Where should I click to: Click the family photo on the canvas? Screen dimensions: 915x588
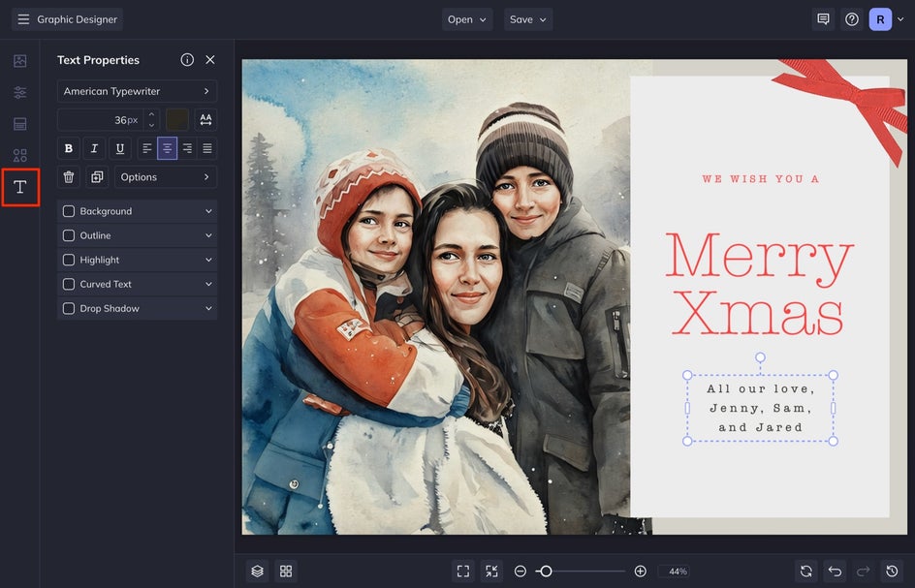click(436, 296)
